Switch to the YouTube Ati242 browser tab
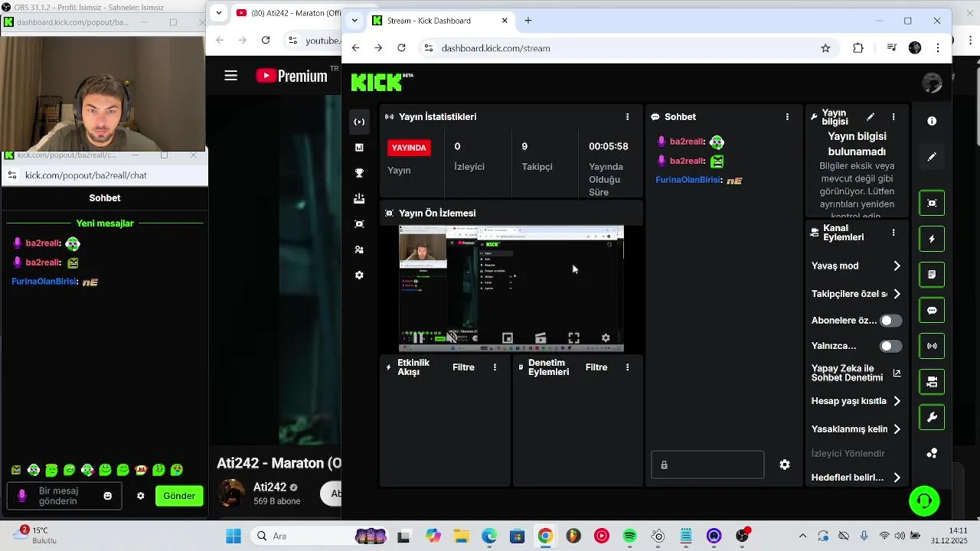Screen dimensions: 980x551 click(x=289, y=13)
